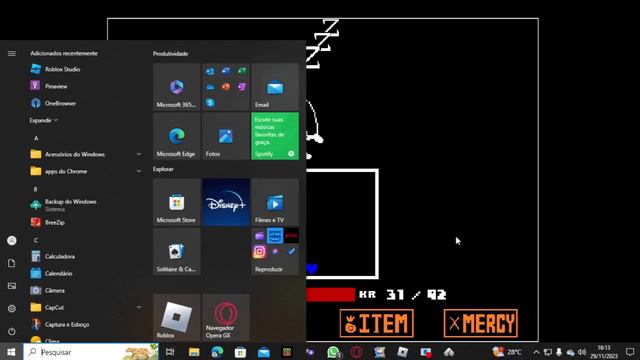Viewport: 640px width, 360px height.
Task: Click the red HP bar in the game
Action: [x=331, y=294]
